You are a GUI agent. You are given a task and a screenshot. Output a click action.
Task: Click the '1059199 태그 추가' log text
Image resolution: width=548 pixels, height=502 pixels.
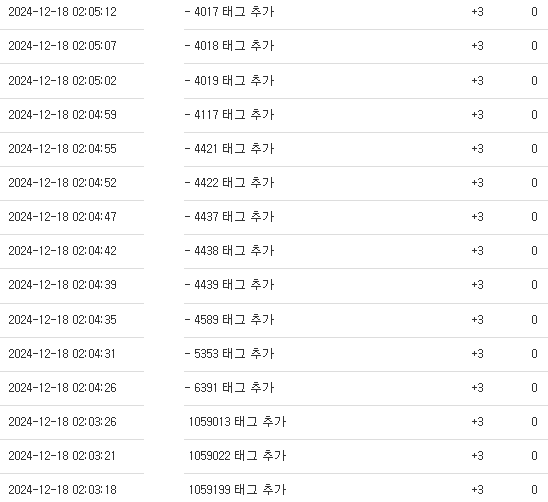coord(237,489)
